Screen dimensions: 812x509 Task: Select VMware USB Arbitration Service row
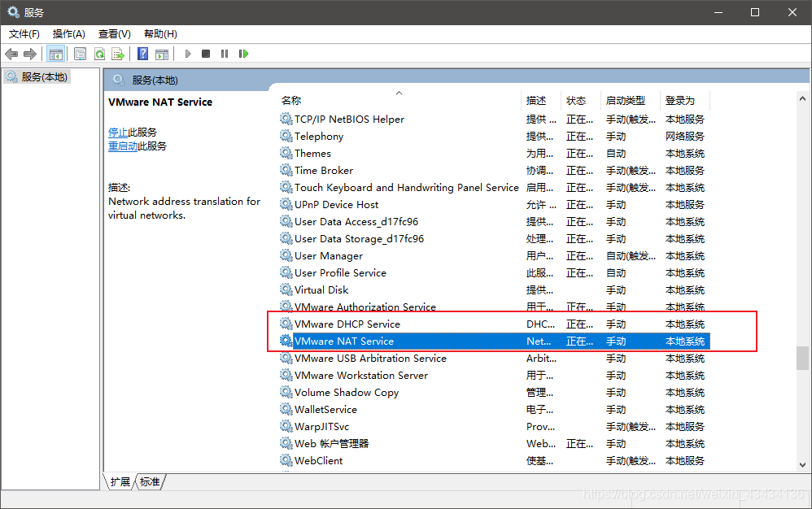coord(495,359)
